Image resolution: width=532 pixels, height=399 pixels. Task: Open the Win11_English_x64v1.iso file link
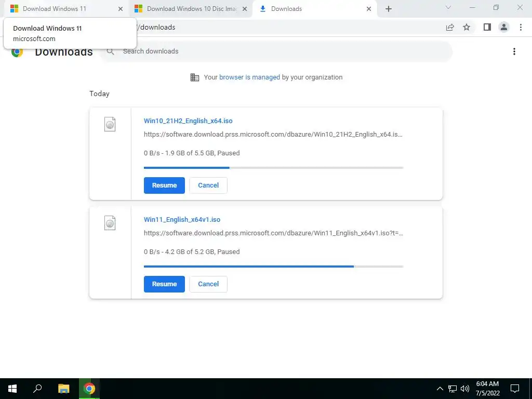pos(182,220)
